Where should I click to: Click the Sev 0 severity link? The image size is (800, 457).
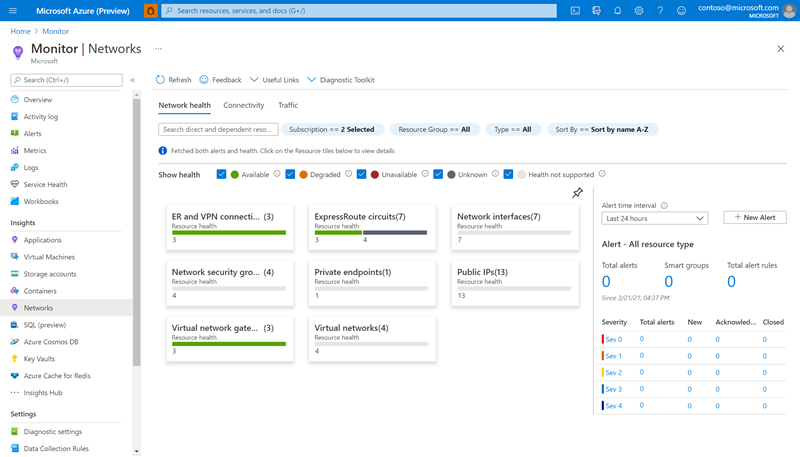click(613, 339)
